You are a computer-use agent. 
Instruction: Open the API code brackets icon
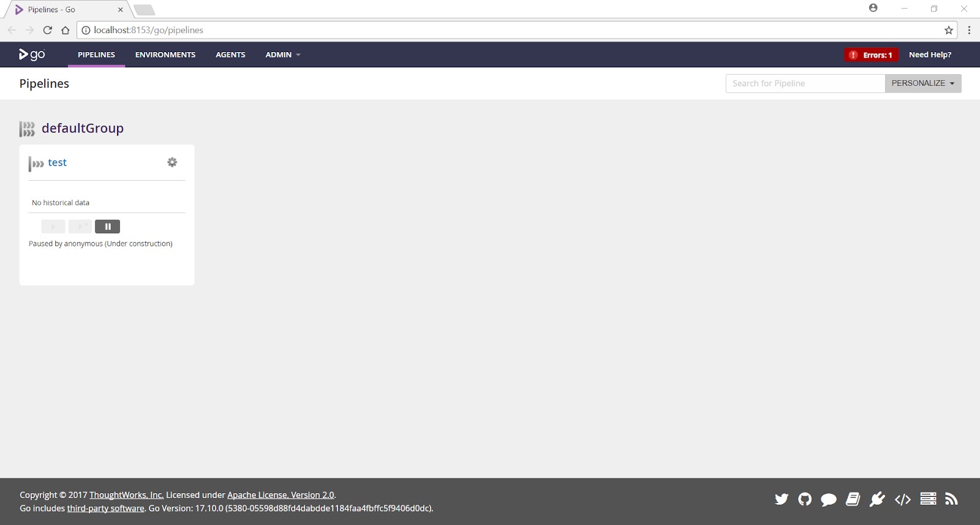(x=903, y=500)
